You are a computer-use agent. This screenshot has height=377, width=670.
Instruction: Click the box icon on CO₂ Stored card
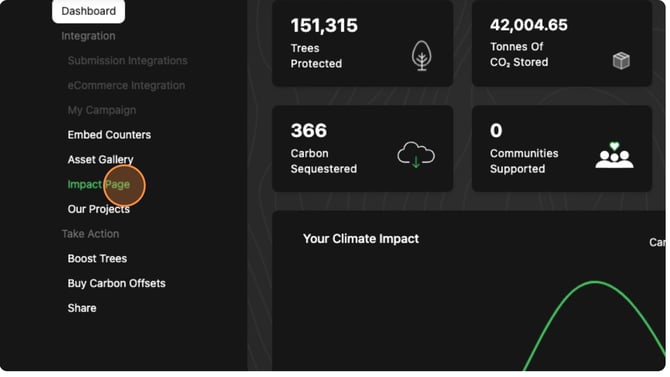point(621,61)
